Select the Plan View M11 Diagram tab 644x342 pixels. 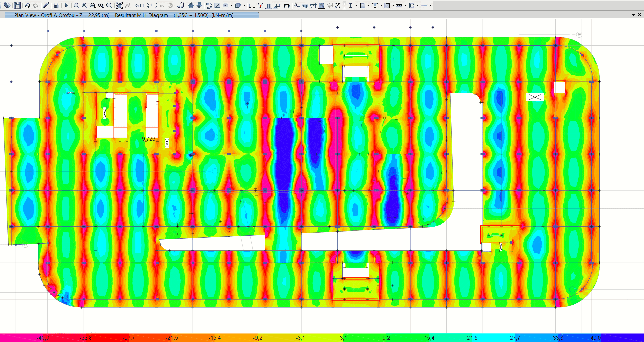[132, 15]
